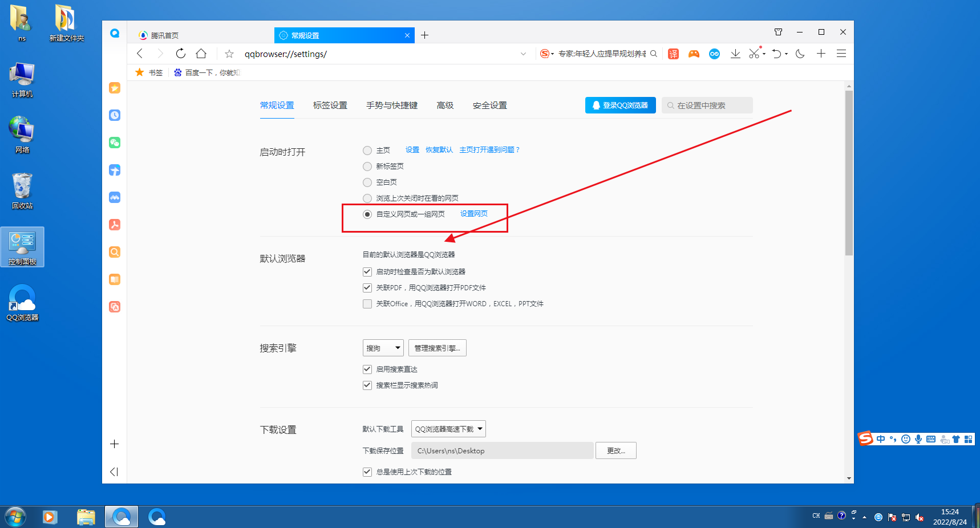This screenshot has height=528, width=980.
Task: Open the orange book icon in sidebar
Action: click(115, 279)
